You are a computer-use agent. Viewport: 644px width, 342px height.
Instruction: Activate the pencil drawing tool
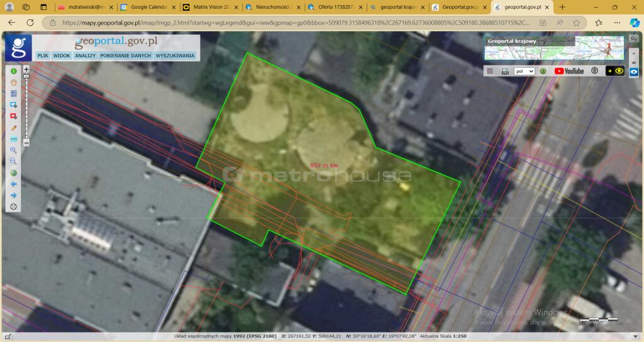[x=13, y=128]
